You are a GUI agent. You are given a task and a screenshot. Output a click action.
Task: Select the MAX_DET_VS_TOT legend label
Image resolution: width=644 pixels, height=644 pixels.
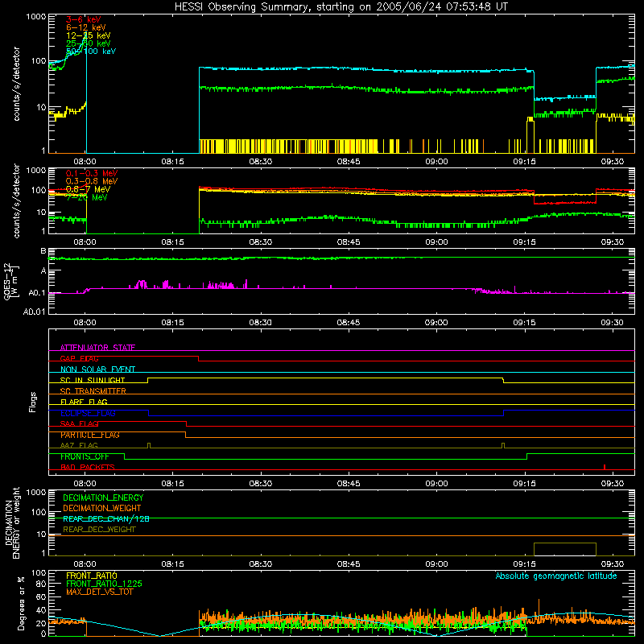click(100, 592)
